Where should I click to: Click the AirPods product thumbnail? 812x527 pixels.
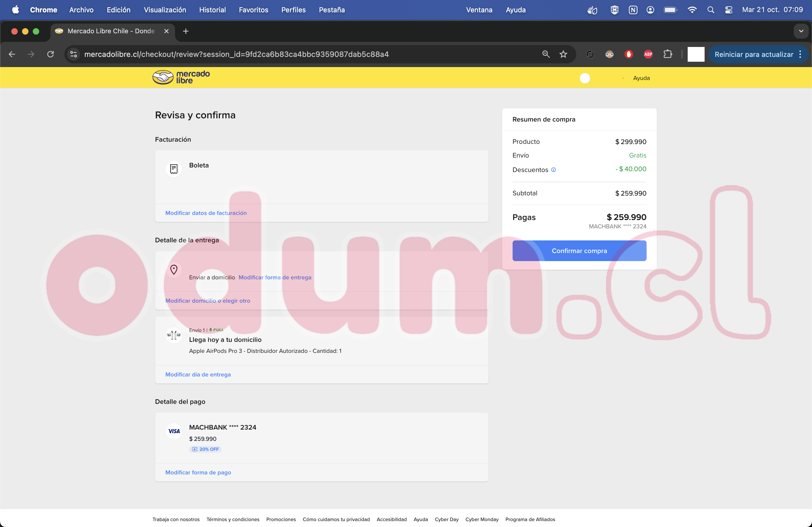click(174, 335)
